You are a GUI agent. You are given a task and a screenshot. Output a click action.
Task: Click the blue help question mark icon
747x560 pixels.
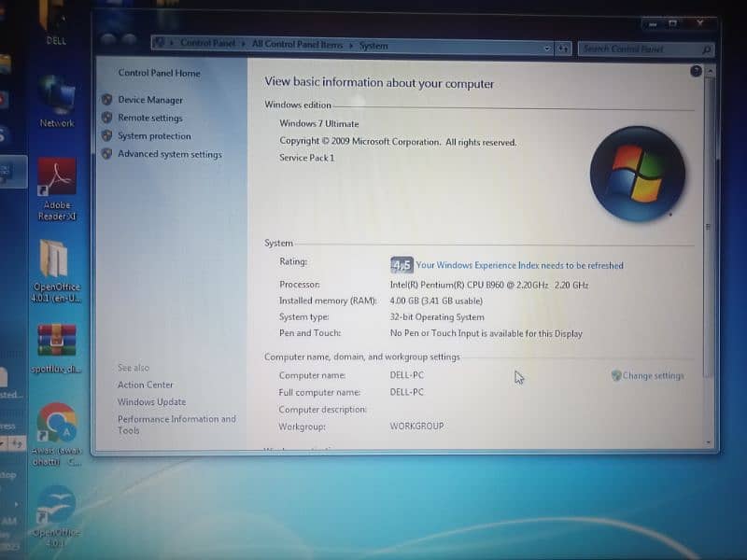click(696, 71)
